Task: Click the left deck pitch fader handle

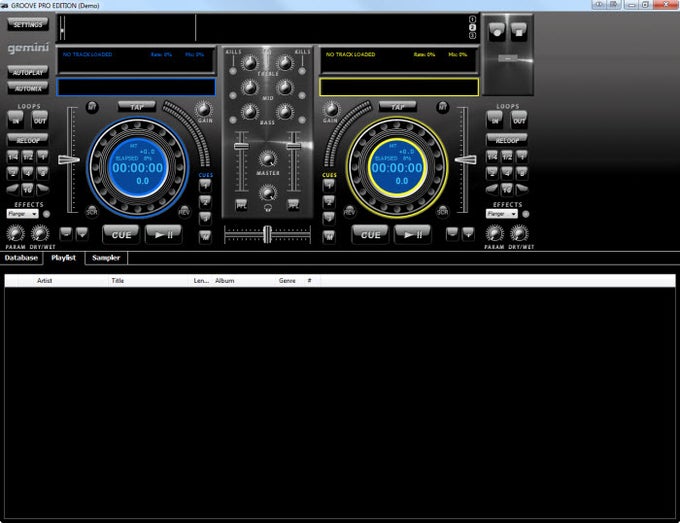Action: click(69, 160)
